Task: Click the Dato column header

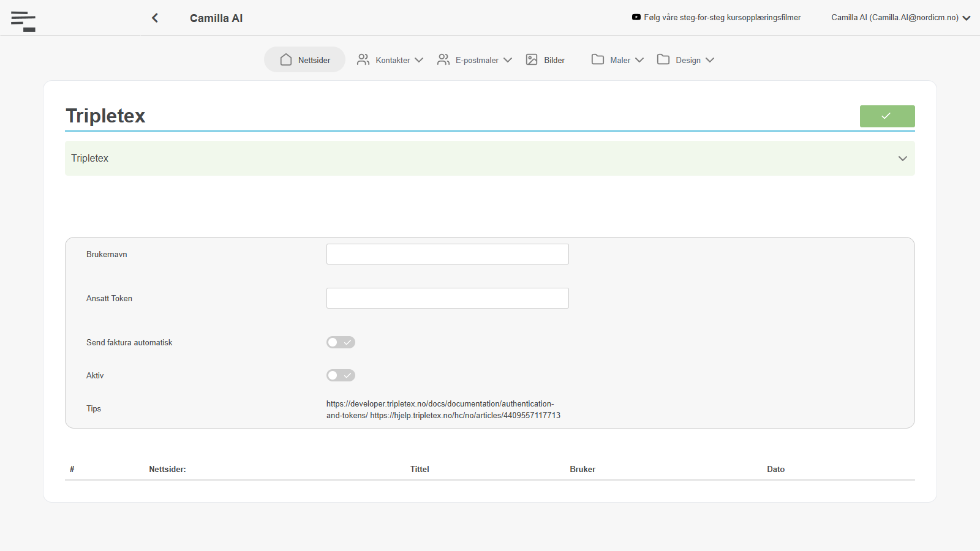Action: click(x=775, y=469)
